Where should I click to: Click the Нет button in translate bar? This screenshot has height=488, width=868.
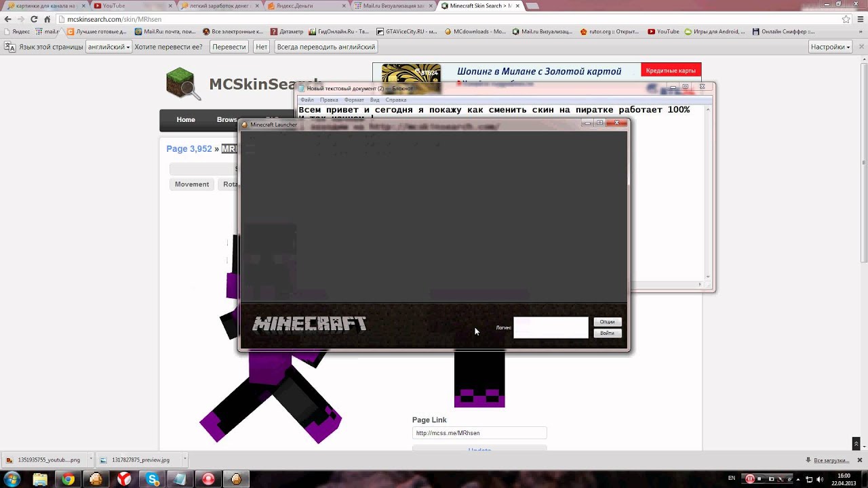(262, 47)
